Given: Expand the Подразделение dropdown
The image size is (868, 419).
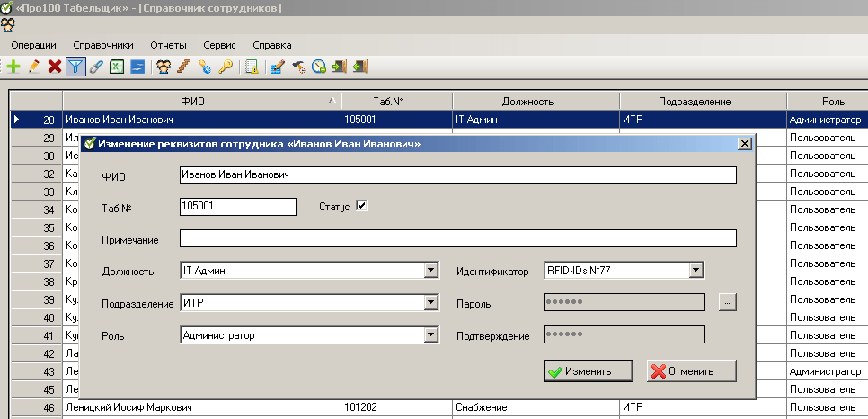Looking at the screenshot, I should coord(431,303).
